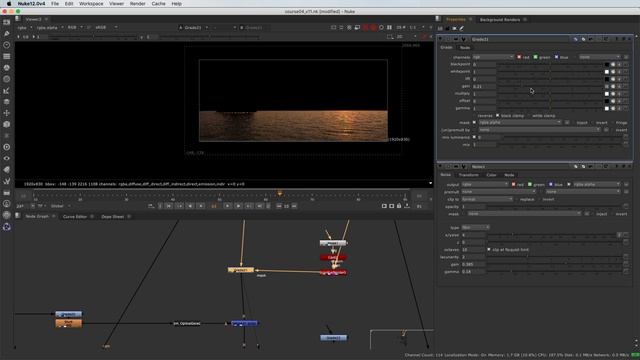Open the viewer rgba layer dropdown
Image resolution: width=640 pixels, height=360 pixels.
pos(24,27)
